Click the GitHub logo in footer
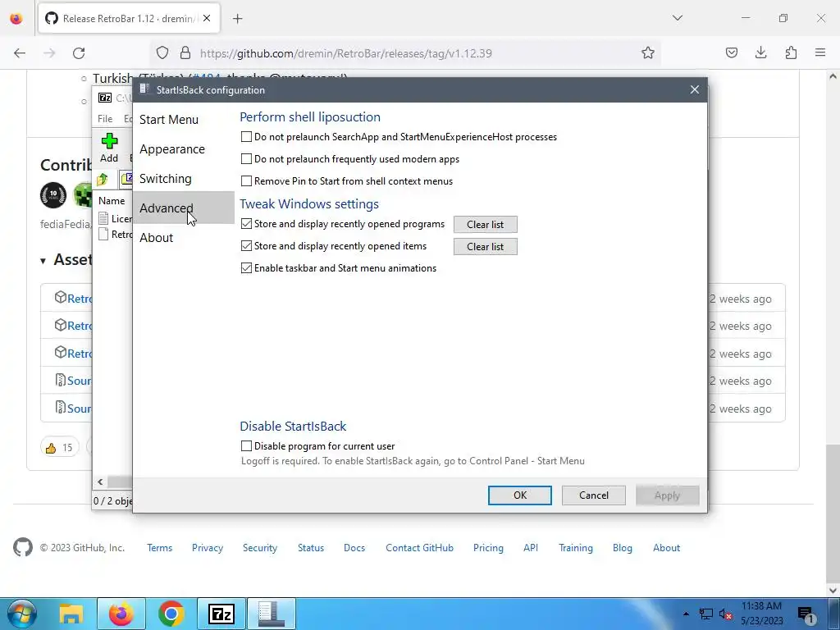The height and width of the screenshot is (630, 840). click(22, 547)
